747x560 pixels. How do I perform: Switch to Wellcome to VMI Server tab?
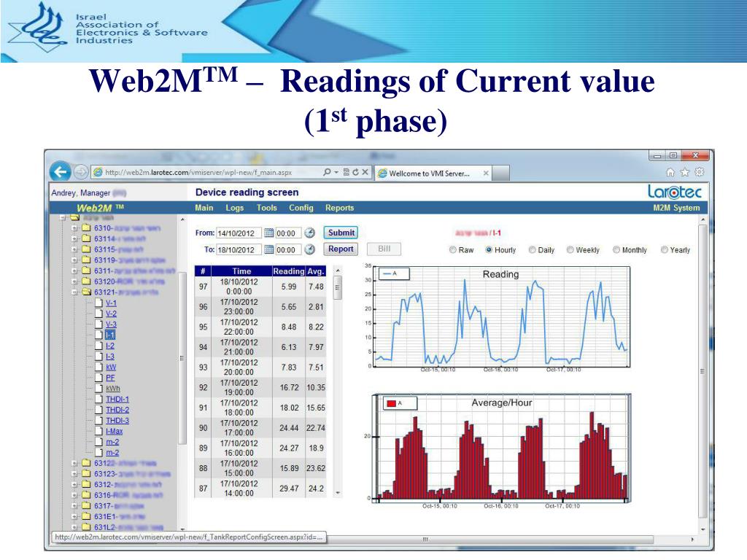[433, 174]
